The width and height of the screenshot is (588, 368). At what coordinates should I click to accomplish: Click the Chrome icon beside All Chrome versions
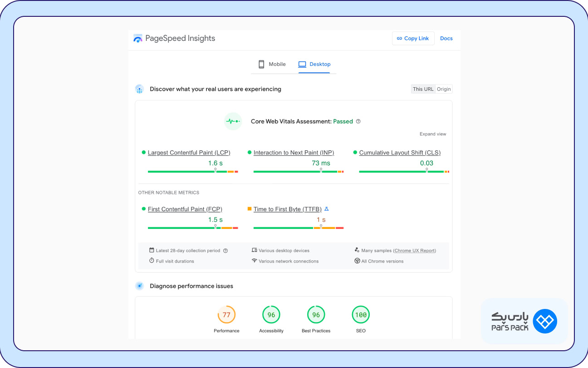click(x=357, y=261)
